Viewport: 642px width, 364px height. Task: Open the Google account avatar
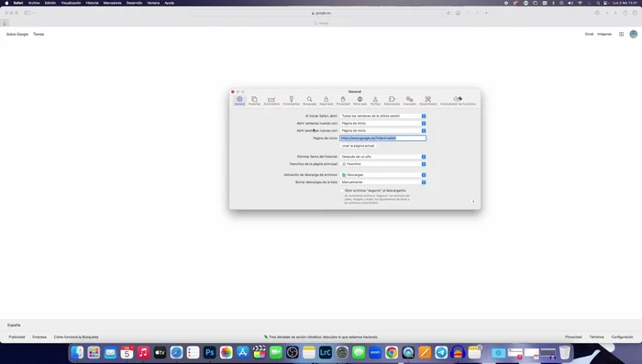tap(634, 35)
